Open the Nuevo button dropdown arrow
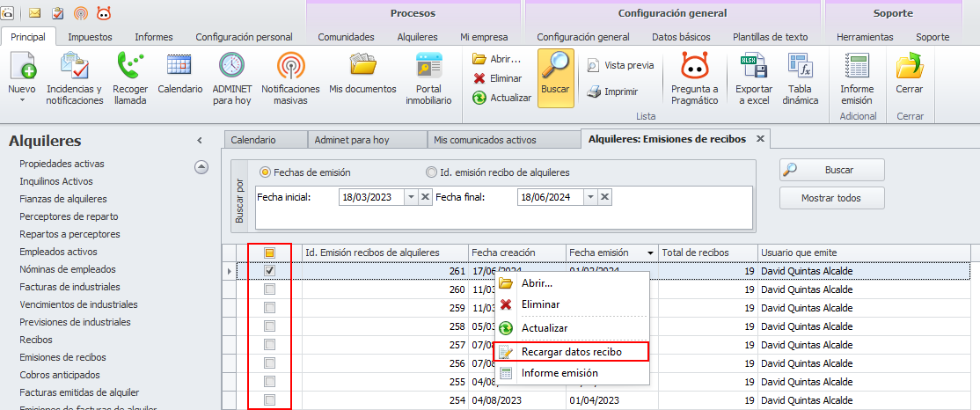 pyautogui.click(x=22, y=100)
